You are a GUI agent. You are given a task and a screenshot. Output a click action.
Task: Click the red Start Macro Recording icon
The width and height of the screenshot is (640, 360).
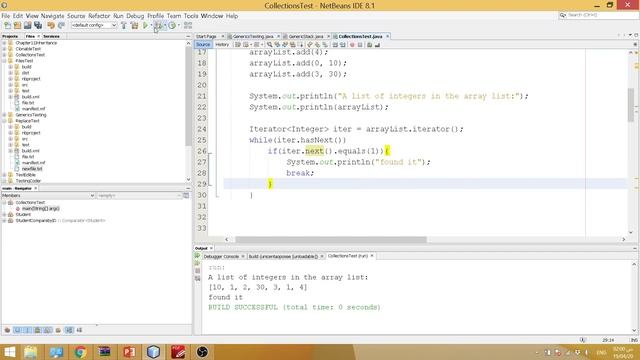(x=352, y=44)
